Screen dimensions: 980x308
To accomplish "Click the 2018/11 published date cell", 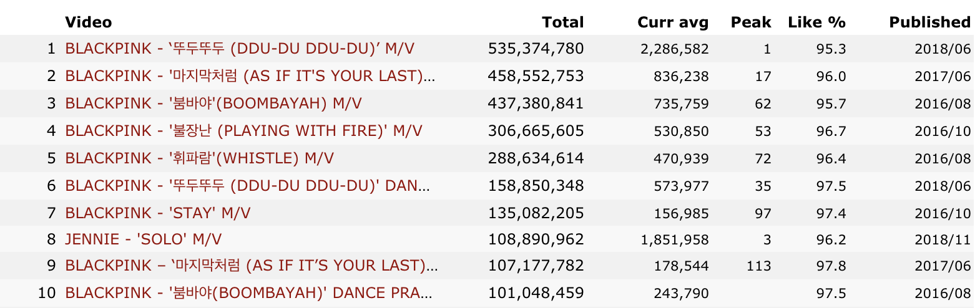I will pyautogui.click(x=943, y=239).
